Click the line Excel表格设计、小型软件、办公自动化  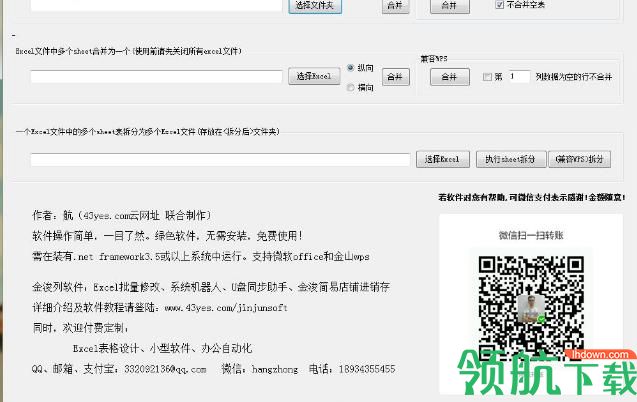[162, 348]
